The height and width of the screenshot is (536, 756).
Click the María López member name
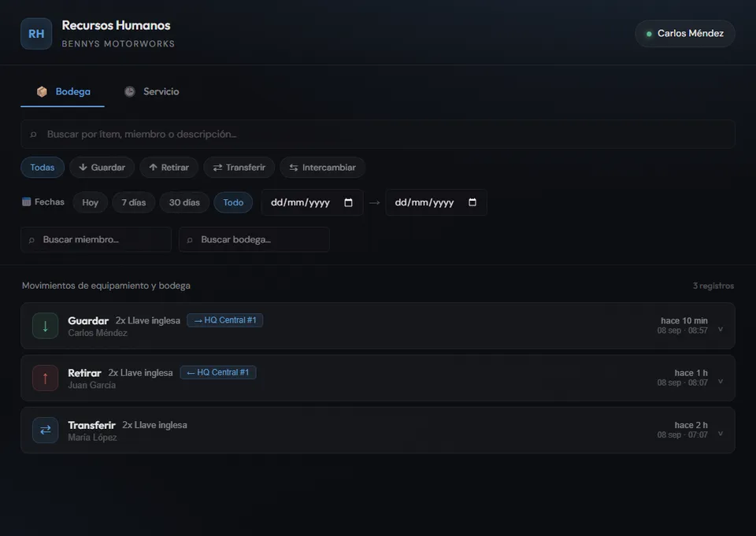(x=92, y=437)
